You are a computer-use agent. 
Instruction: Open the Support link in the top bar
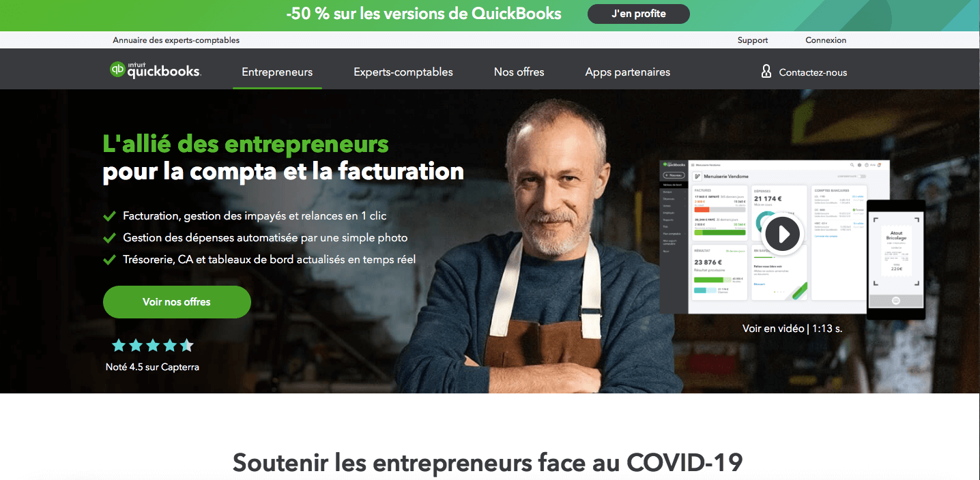tap(753, 40)
